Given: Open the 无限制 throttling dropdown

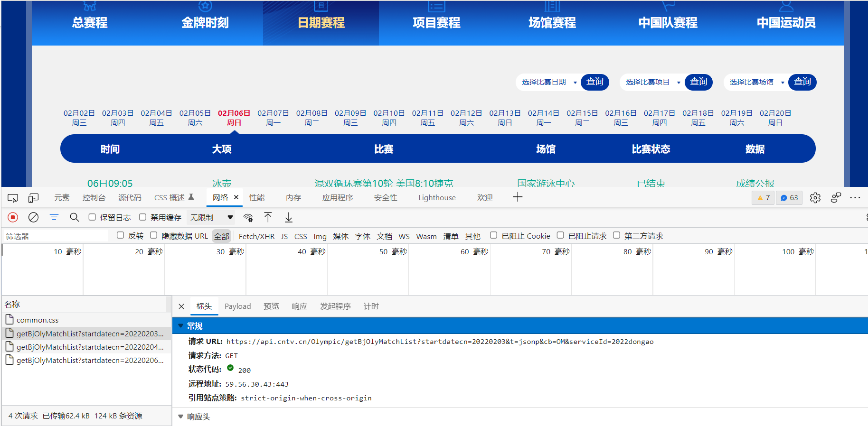Looking at the screenshot, I should (211, 217).
